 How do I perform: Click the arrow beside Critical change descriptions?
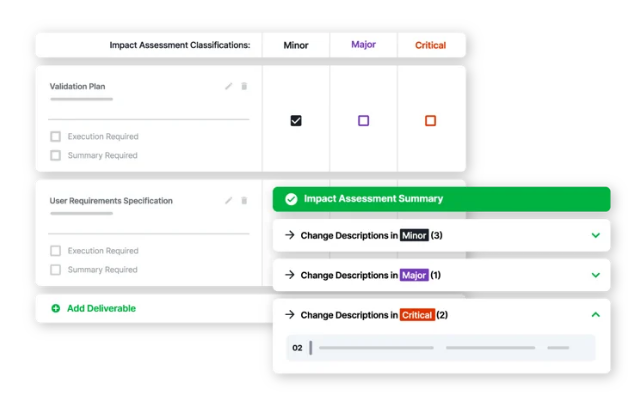pyautogui.click(x=289, y=314)
